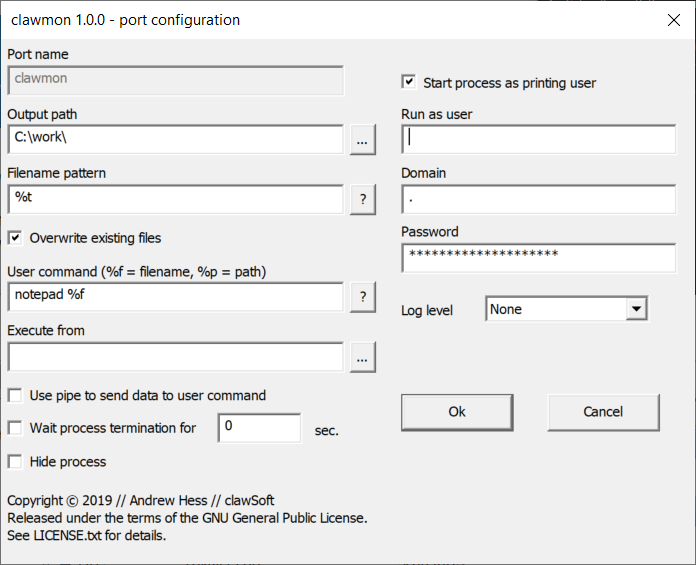This screenshot has width=696, height=565.
Task: Close the port configuration dialog
Action: 673,20
